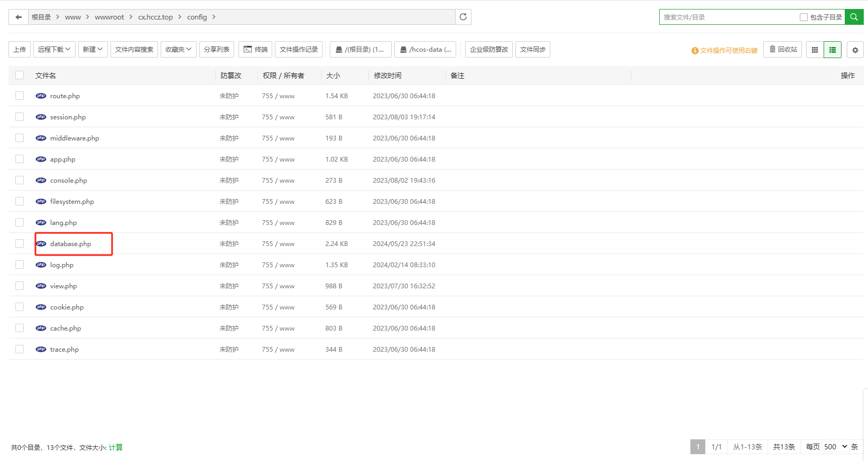
Task: Refresh the directory listing
Action: pos(463,17)
